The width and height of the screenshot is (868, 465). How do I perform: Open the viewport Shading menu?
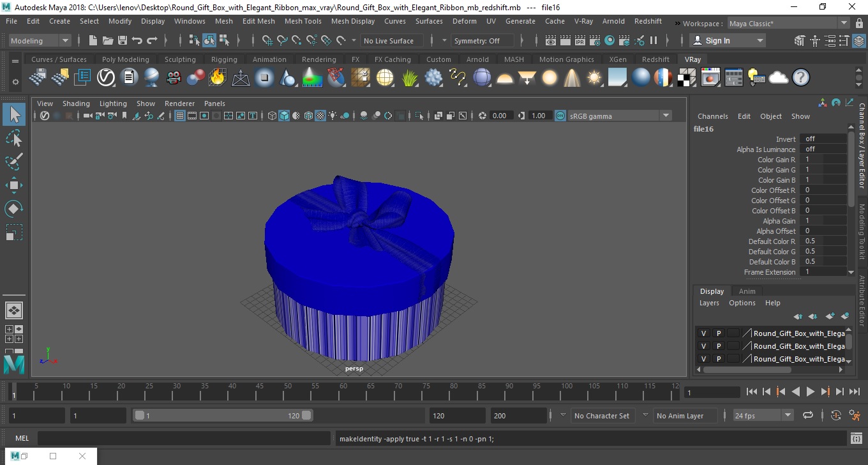76,103
